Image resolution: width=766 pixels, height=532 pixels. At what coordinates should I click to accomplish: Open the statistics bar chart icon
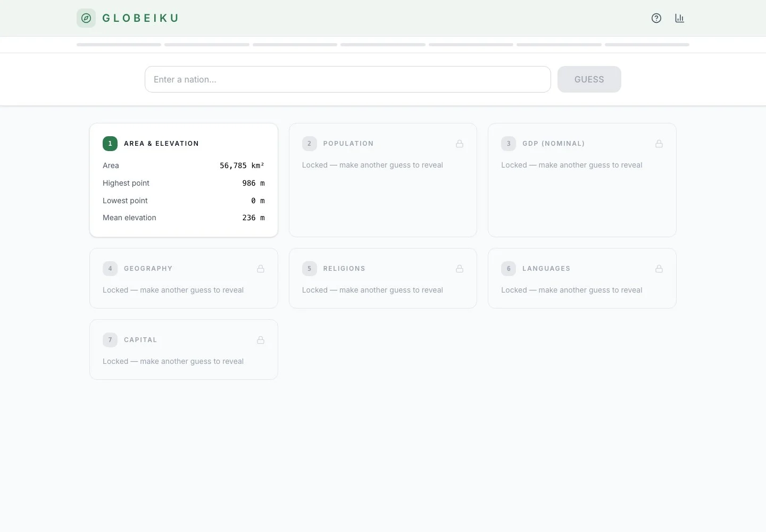[679, 18]
